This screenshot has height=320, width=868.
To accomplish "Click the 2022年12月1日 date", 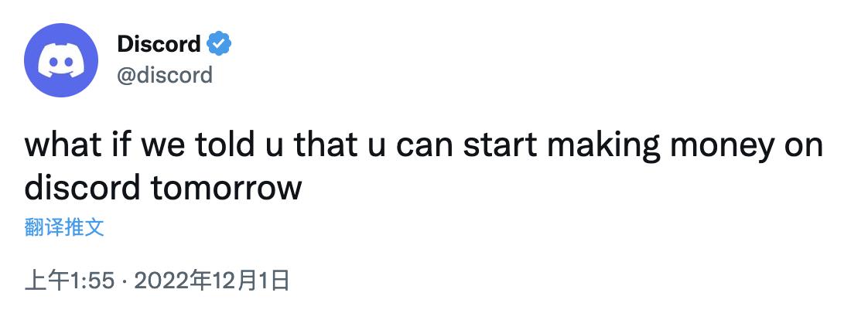I will click(x=211, y=280).
